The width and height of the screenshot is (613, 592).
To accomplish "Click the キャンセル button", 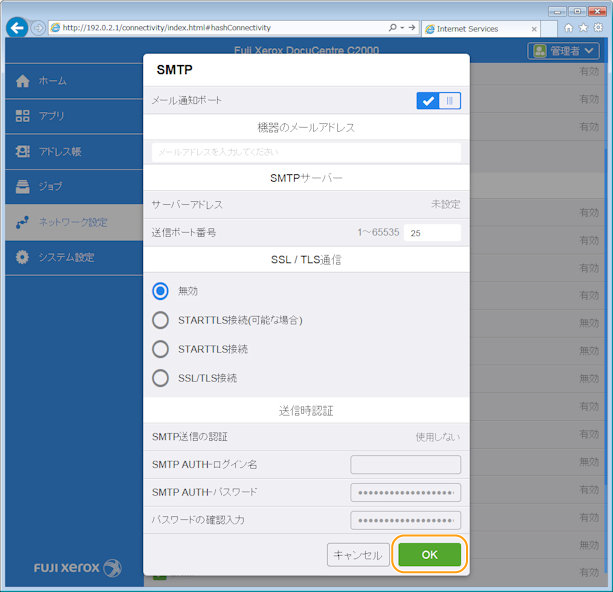I will coord(358,555).
